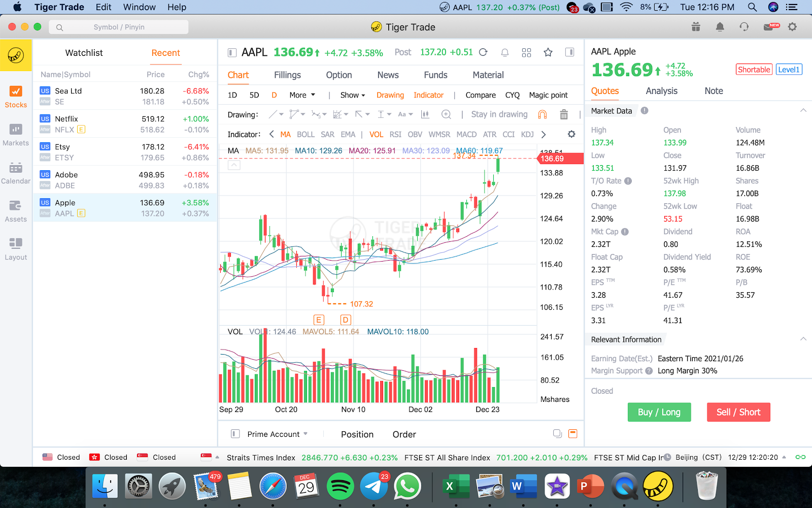The image size is (812, 508).
Task: Open app settings gear in title bar
Action: click(x=792, y=27)
